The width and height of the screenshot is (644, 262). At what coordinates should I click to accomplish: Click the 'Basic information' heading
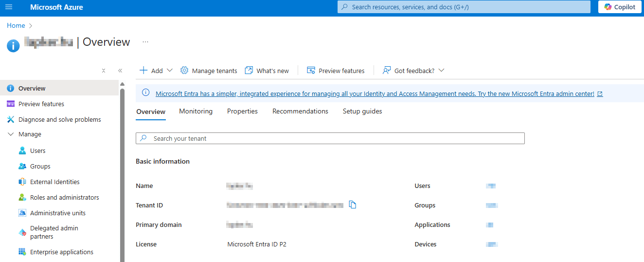click(x=162, y=161)
